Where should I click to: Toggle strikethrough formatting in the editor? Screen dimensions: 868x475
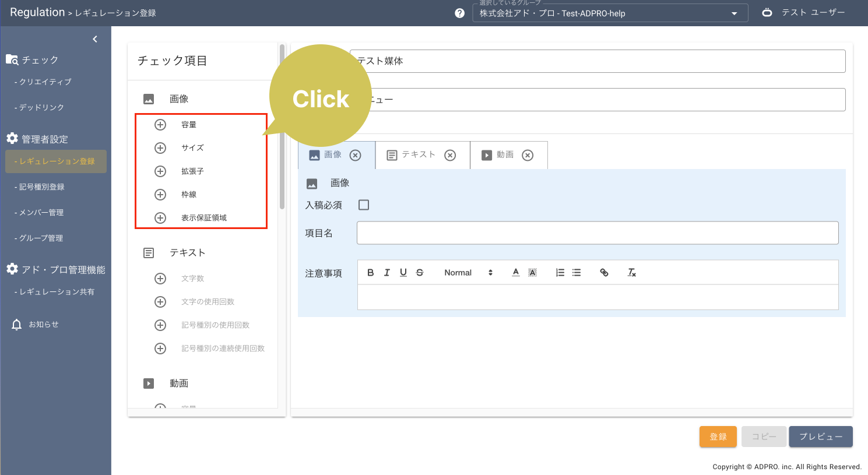(x=420, y=273)
